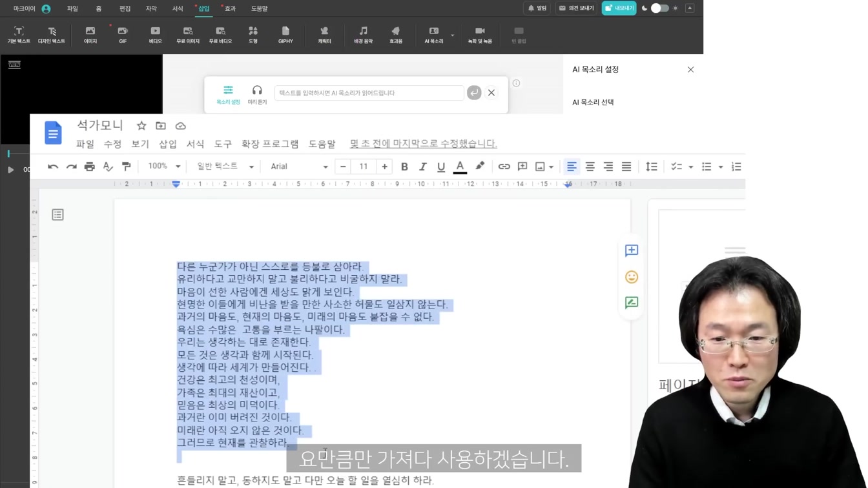
Task: Open the text color picker
Action: (460, 167)
